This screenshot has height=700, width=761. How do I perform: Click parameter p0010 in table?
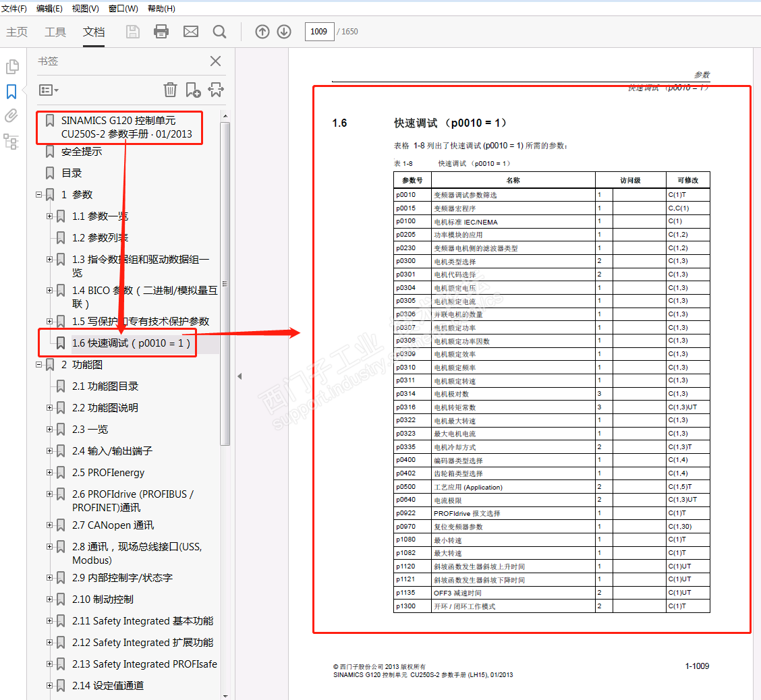tap(405, 195)
